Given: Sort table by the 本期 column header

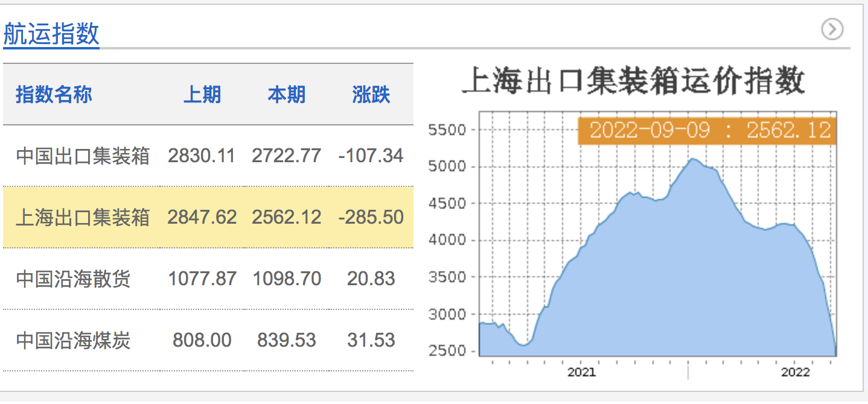Looking at the screenshot, I should 287,95.
